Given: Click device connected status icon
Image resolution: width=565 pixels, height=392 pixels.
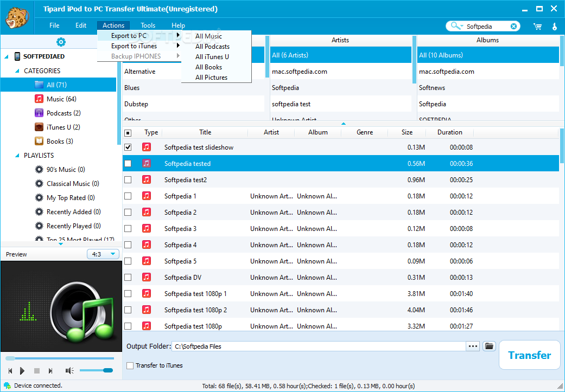Looking at the screenshot, I should pos(7,385).
